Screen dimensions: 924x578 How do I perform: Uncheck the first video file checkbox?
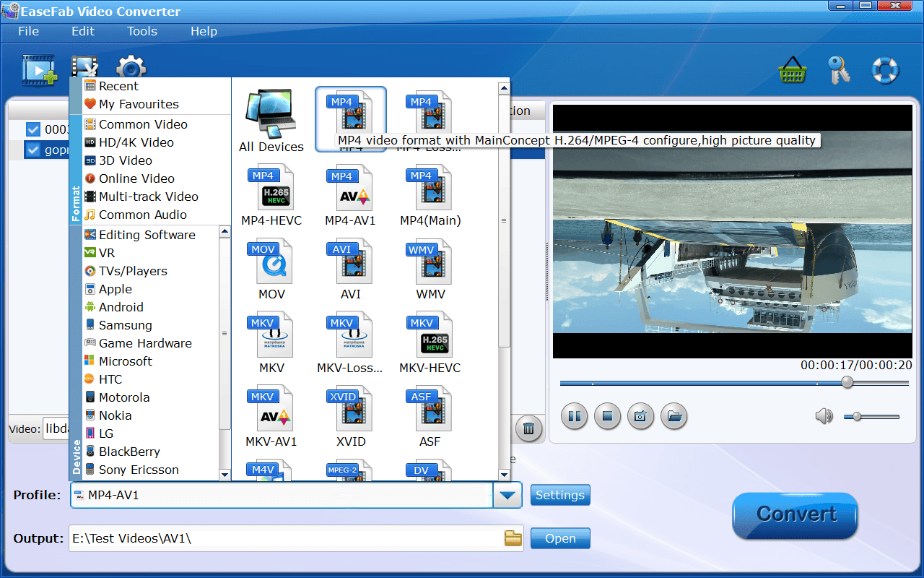[32, 129]
